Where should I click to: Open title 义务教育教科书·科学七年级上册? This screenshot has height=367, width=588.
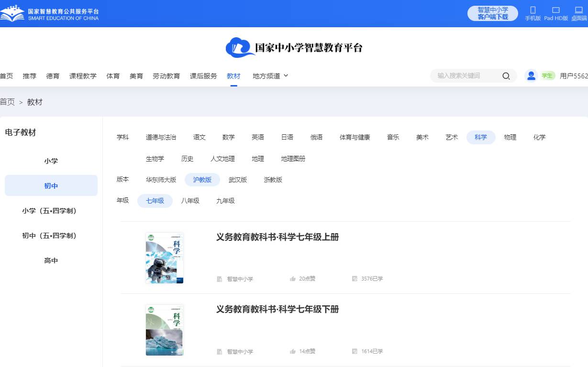click(277, 237)
